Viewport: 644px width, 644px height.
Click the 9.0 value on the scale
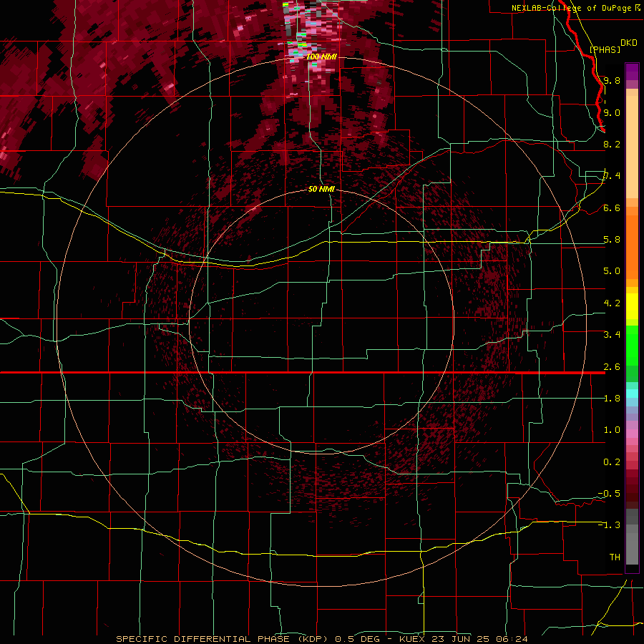coord(612,112)
